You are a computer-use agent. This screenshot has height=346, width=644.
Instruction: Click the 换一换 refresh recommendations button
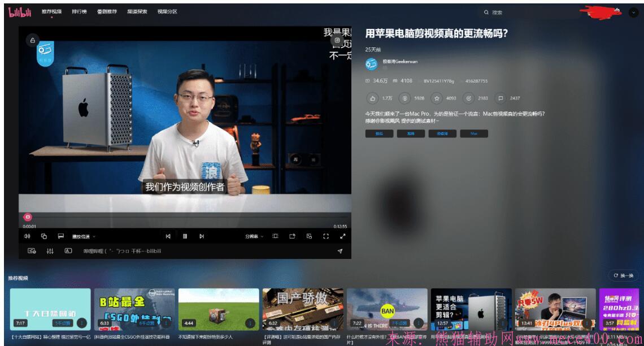click(624, 276)
